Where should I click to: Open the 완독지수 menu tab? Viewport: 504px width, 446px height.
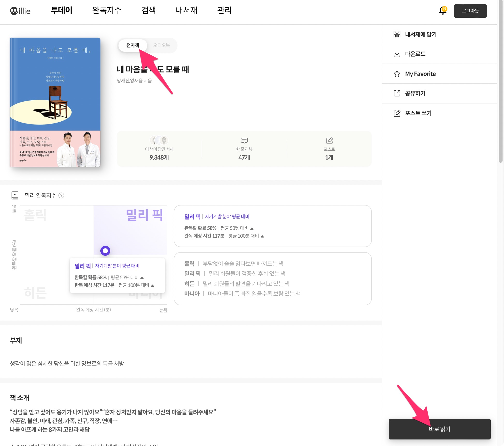(x=107, y=10)
